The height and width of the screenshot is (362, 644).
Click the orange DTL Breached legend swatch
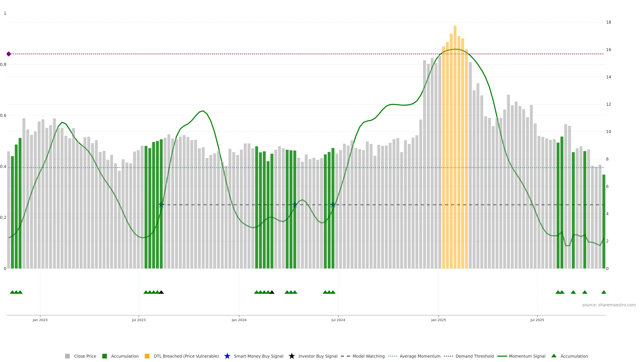click(147, 356)
